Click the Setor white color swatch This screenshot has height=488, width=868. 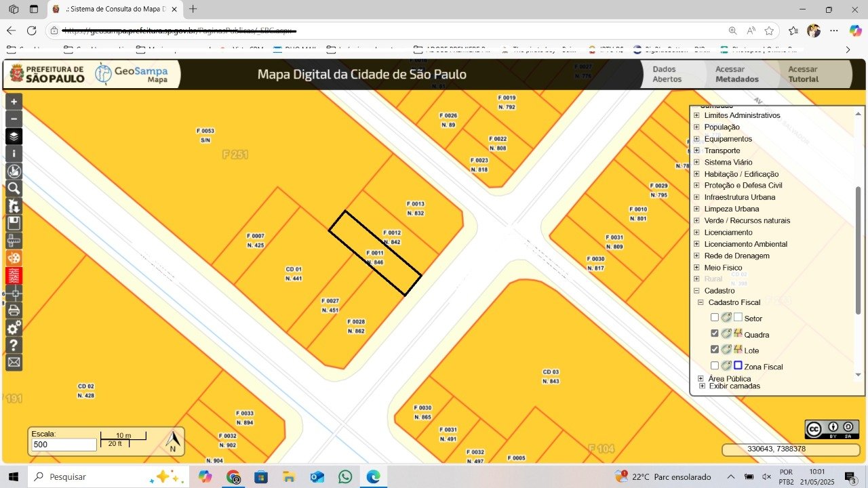point(738,317)
